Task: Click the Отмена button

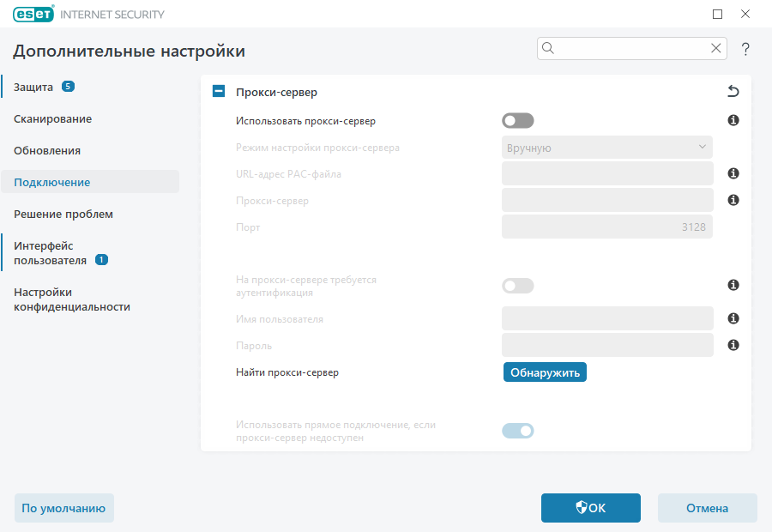Action: click(708, 508)
